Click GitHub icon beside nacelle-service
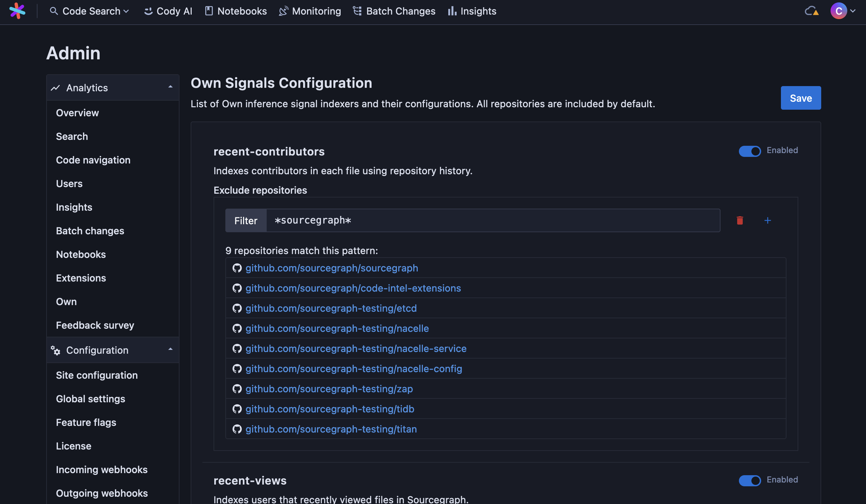 pos(237,348)
